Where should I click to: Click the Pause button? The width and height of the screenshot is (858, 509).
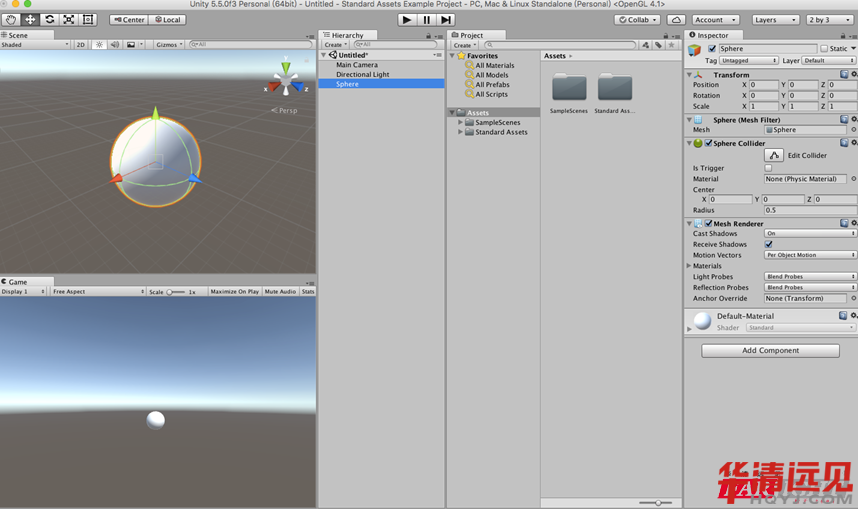click(427, 19)
